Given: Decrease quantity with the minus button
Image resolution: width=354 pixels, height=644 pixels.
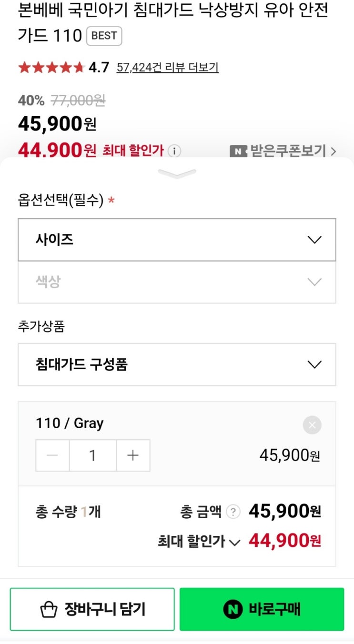Looking at the screenshot, I should 52,456.
